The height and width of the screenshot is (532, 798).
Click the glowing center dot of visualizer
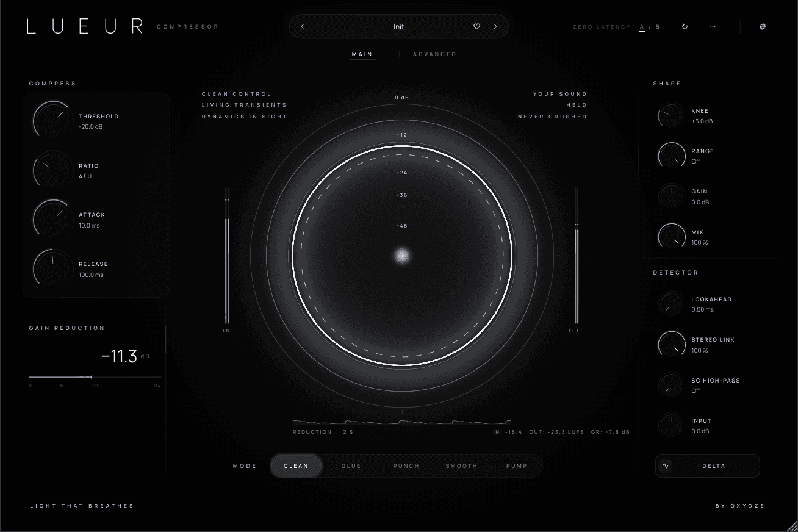(402, 256)
